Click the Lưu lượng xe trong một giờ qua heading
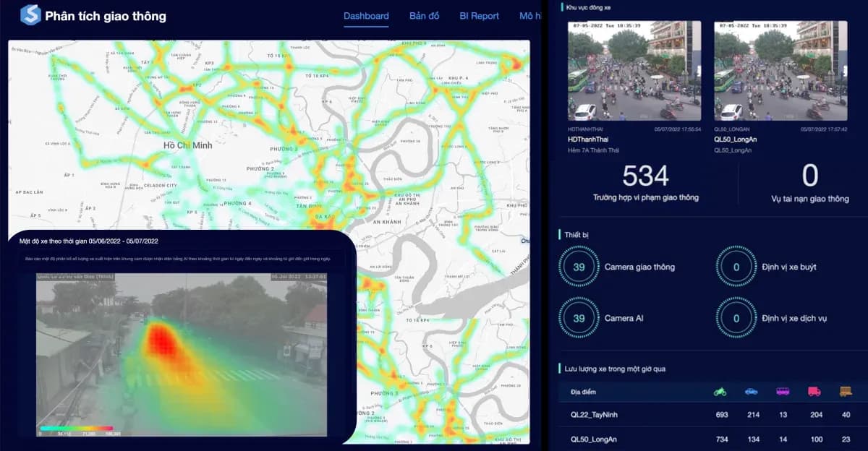Viewport: 868px width, 451px height. coord(616,369)
